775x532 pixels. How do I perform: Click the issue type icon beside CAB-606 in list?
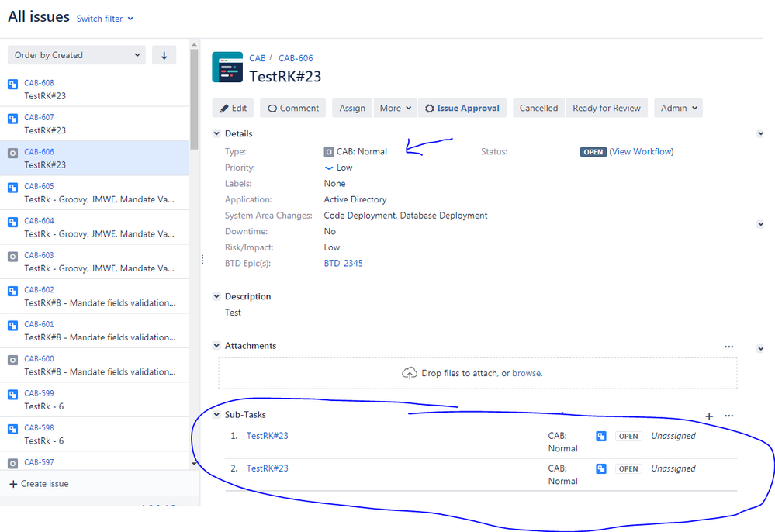[x=13, y=153]
